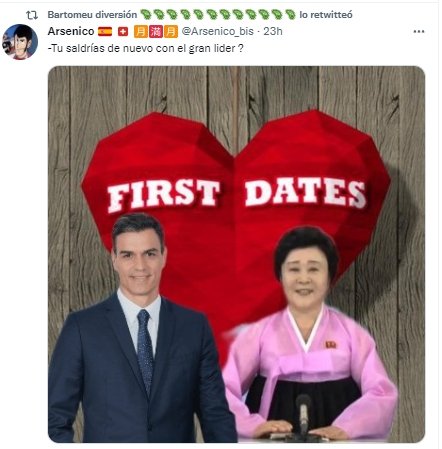
Task: Open retweeter Bartomeu diversión's profile
Action: (x=92, y=15)
